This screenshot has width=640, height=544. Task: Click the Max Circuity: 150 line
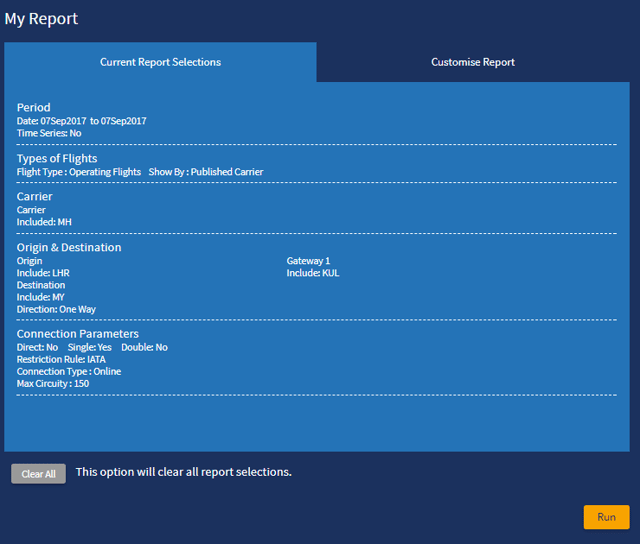click(x=53, y=383)
